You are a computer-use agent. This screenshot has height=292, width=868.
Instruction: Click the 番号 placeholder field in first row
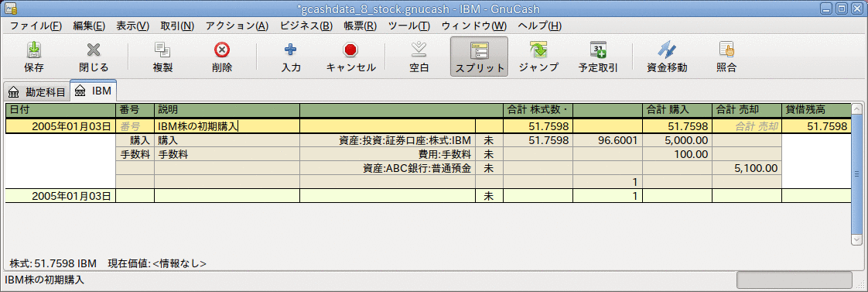(135, 125)
